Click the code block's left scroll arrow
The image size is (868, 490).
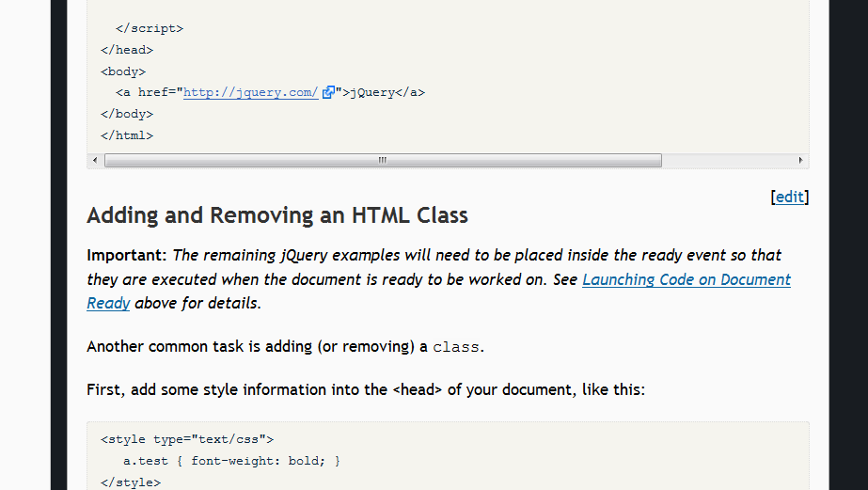pyautogui.click(x=95, y=161)
